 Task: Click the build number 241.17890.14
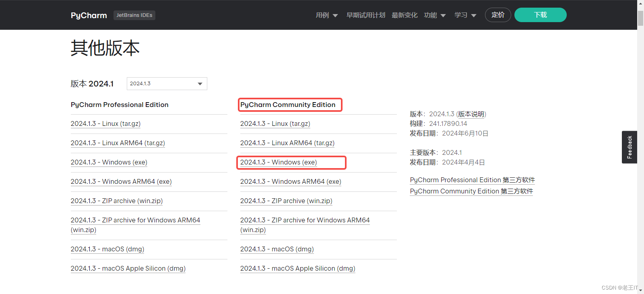tap(448, 124)
